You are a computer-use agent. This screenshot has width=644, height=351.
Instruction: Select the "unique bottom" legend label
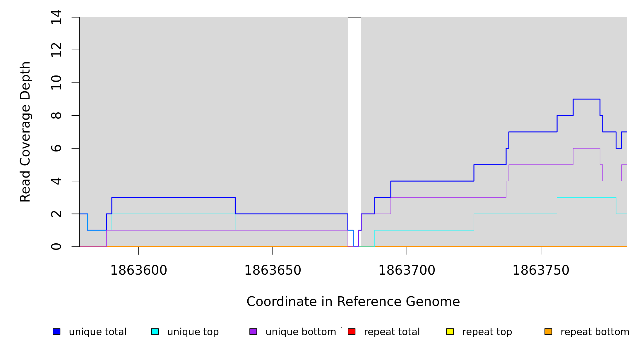[301, 332]
